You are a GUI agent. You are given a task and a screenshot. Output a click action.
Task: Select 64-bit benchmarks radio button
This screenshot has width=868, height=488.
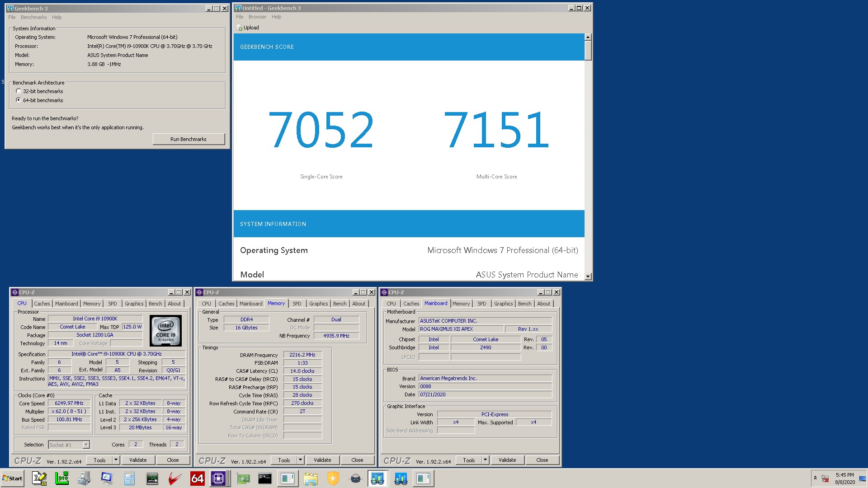(x=19, y=100)
